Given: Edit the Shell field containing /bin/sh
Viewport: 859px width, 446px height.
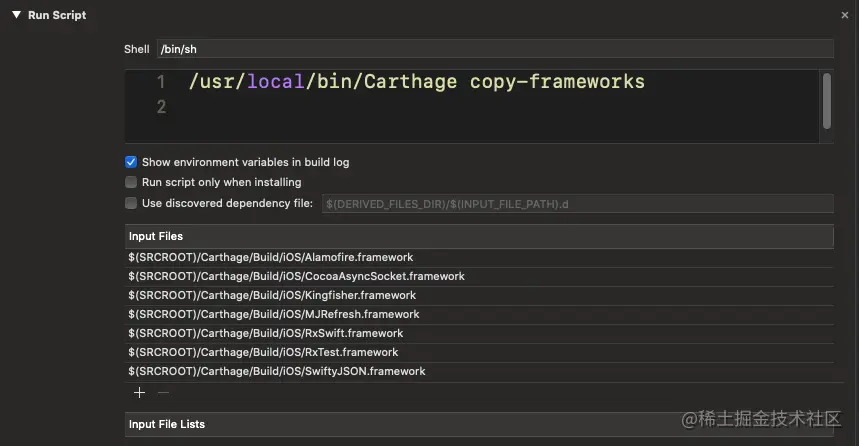Looking at the screenshot, I should pos(495,49).
